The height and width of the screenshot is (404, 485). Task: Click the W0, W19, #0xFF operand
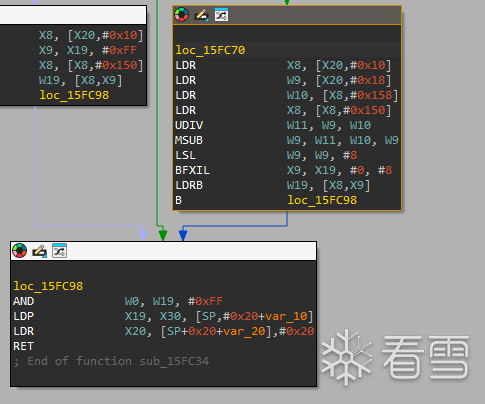tap(174, 301)
